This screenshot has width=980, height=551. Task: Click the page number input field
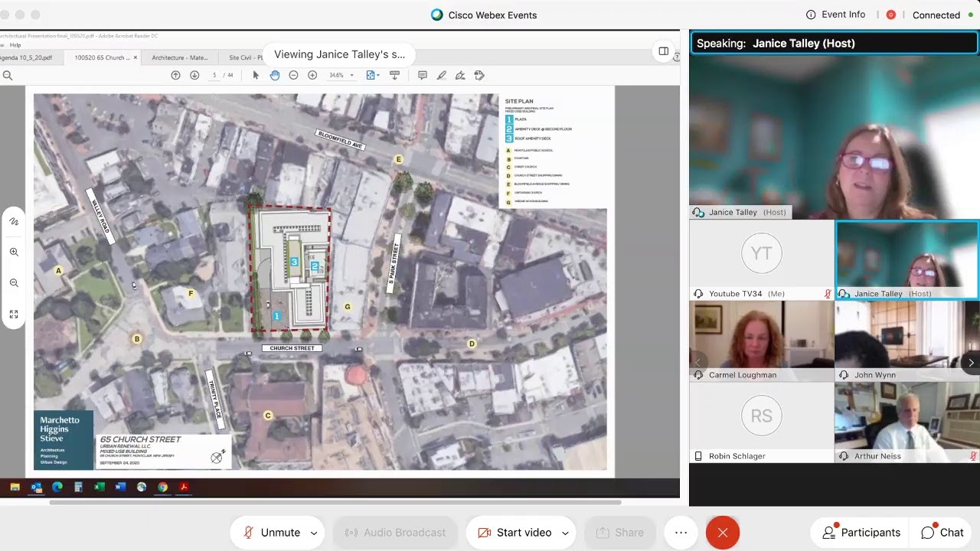click(215, 75)
